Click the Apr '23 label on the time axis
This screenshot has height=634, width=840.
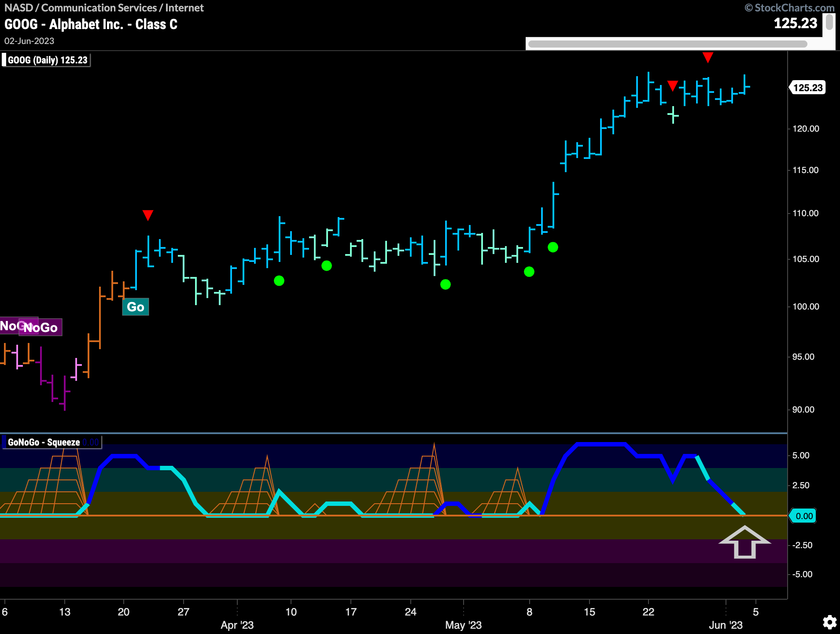[x=237, y=625]
